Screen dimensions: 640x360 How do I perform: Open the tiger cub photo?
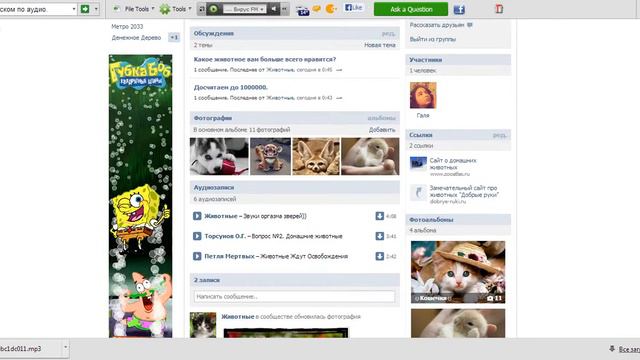(270, 156)
